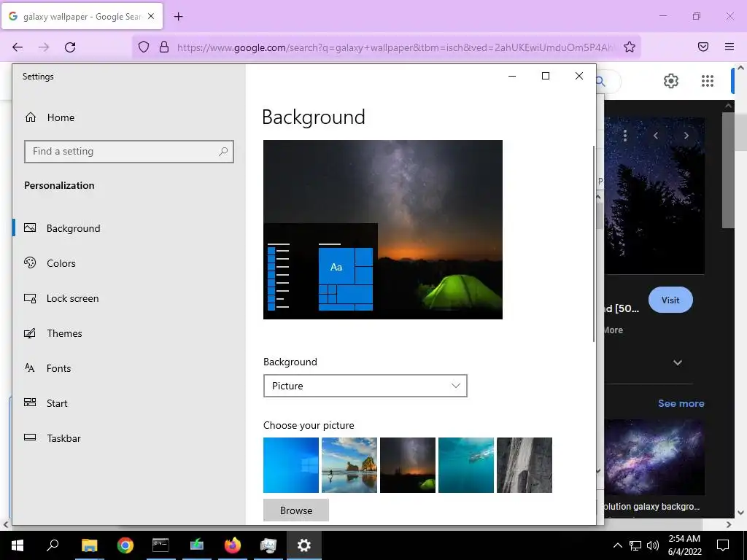This screenshot has height=560, width=747.
Task: Open the notification center icon
Action: point(723,545)
